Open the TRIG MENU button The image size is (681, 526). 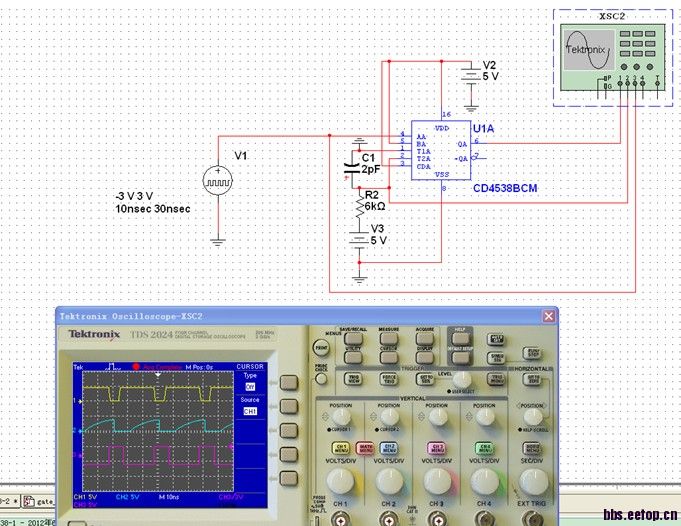pos(496,379)
